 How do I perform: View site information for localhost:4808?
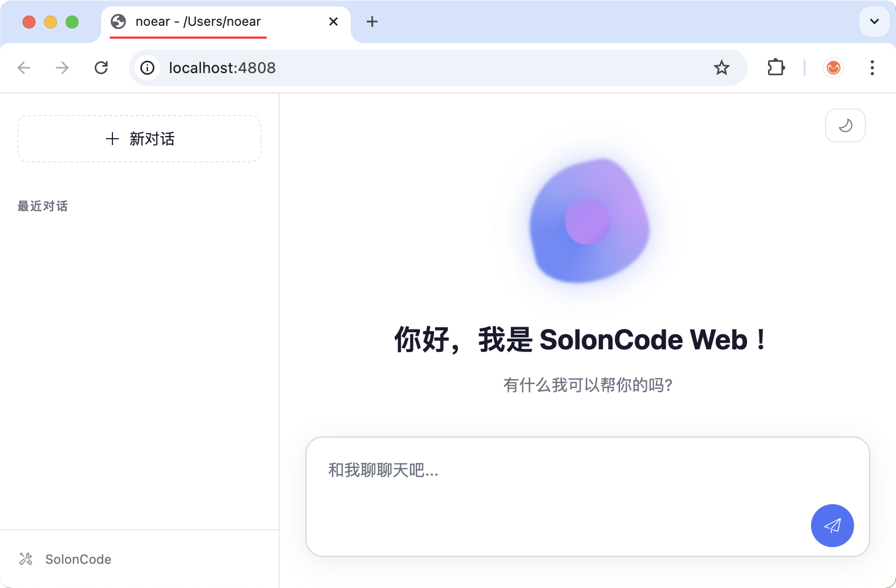point(147,68)
